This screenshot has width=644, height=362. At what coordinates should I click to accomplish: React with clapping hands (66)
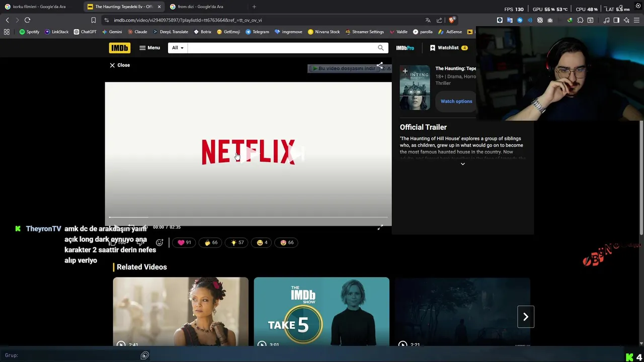point(211,242)
